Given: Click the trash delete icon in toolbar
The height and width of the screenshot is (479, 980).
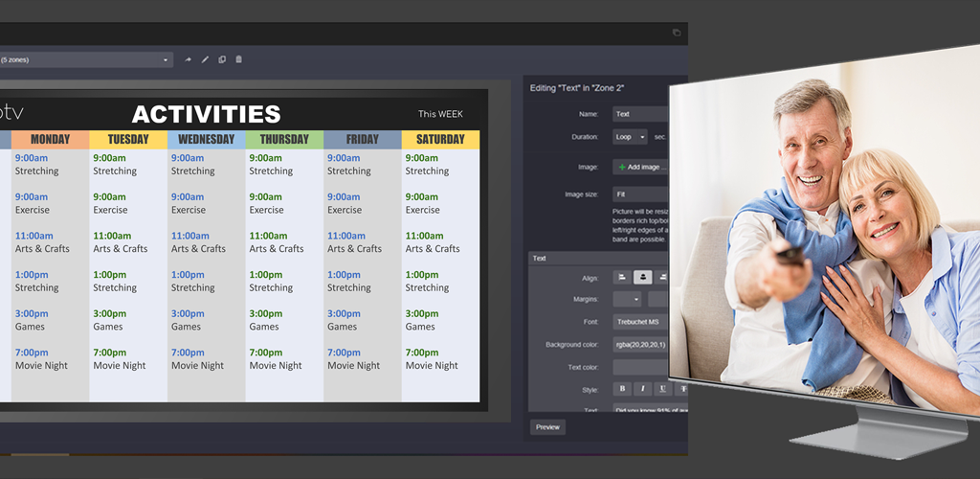Looking at the screenshot, I should (238, 59).
